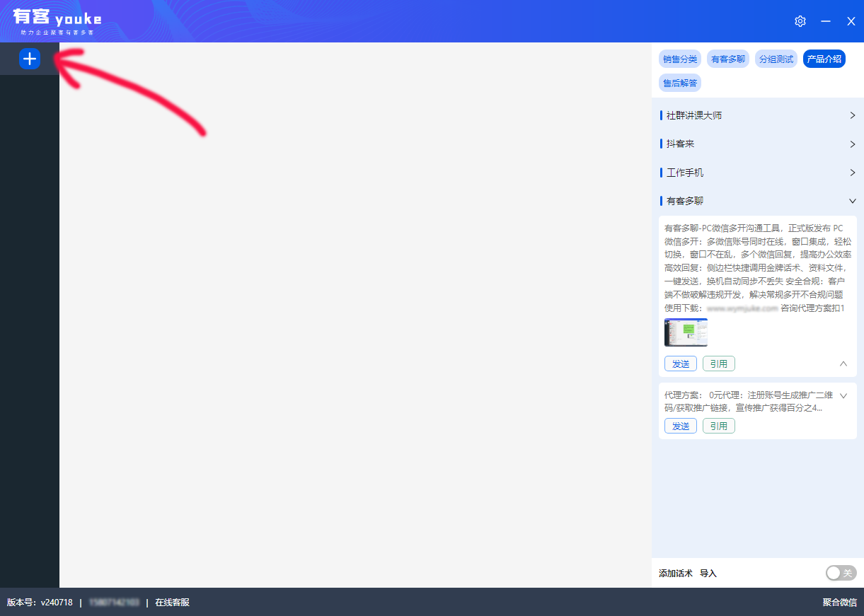This screenshot has height=616, width=864.
Task: Collapse the 有客多聊-PC微信多开 script card
Action: (843, 364)
